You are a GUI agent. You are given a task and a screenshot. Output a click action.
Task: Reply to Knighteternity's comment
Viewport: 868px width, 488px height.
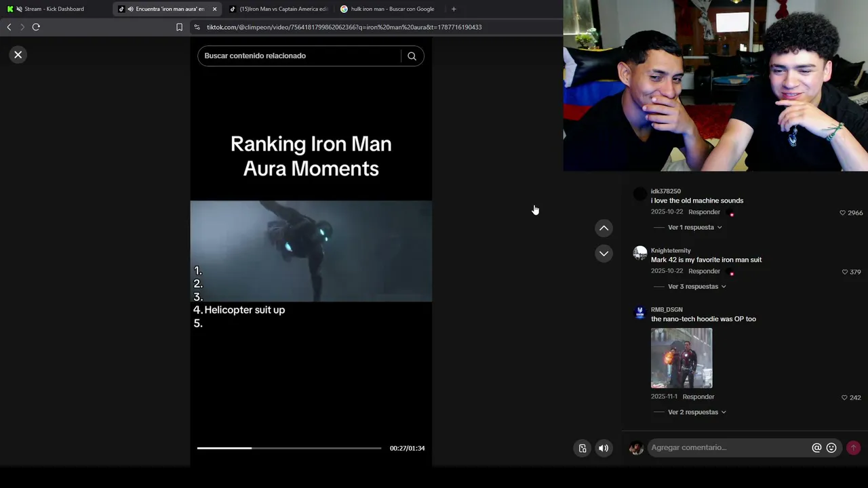tap(704, 271)
